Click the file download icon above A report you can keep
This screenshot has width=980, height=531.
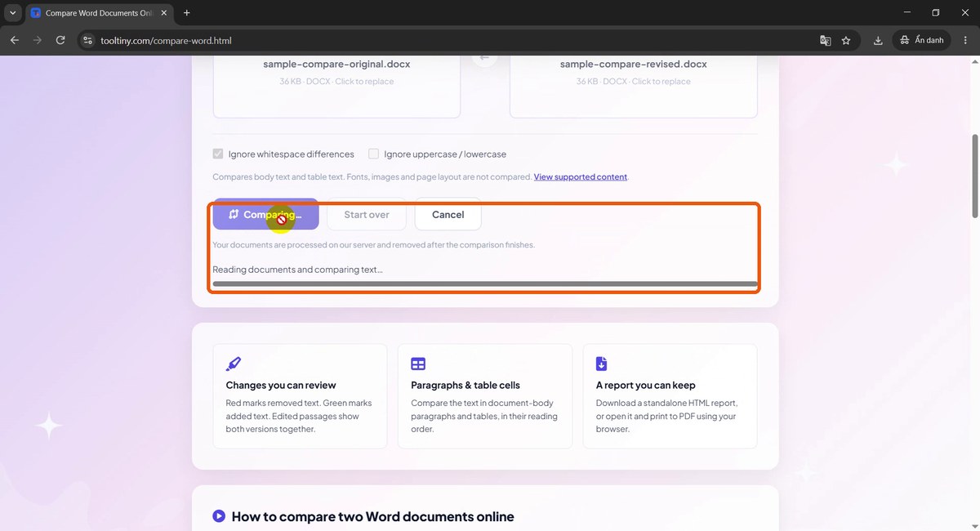tap(602, 364)
